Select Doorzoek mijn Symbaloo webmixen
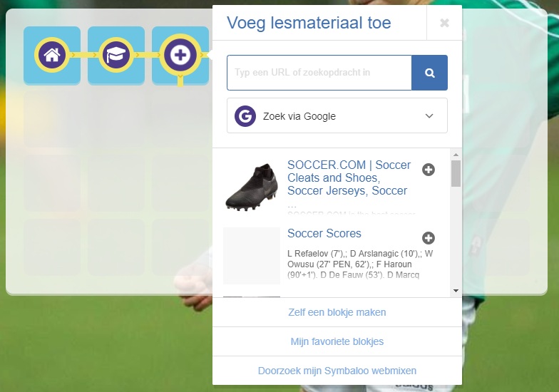 [x=337, y=371]
